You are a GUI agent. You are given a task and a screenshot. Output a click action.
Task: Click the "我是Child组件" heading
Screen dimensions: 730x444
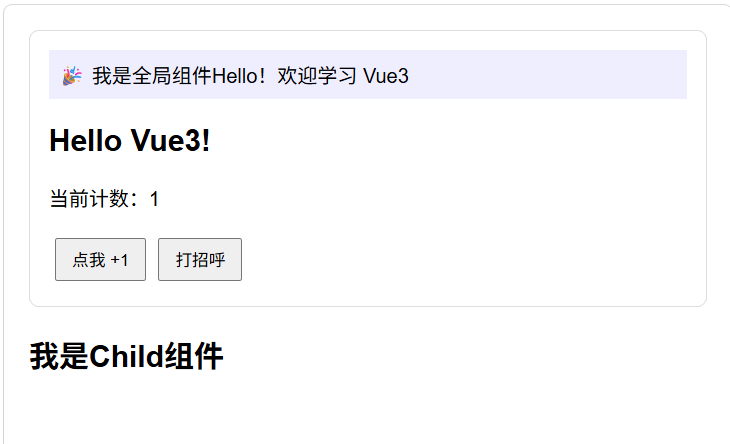[127, 357]
